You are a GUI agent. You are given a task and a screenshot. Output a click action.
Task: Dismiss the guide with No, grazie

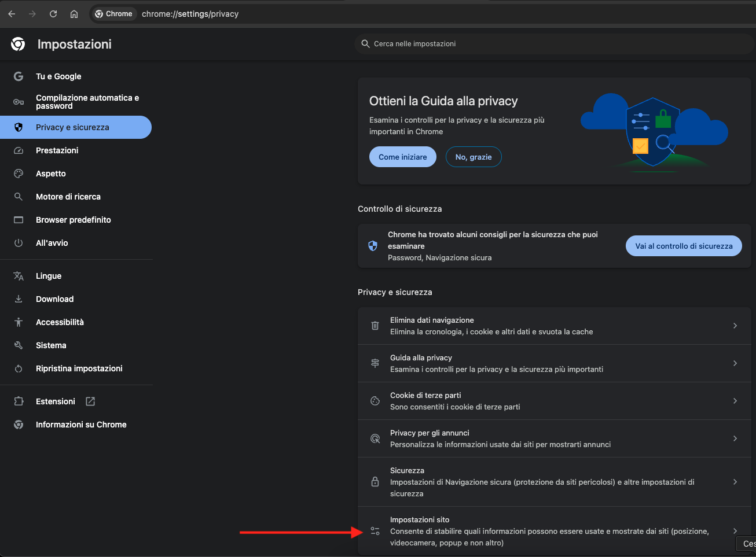(x=474, y=157)
